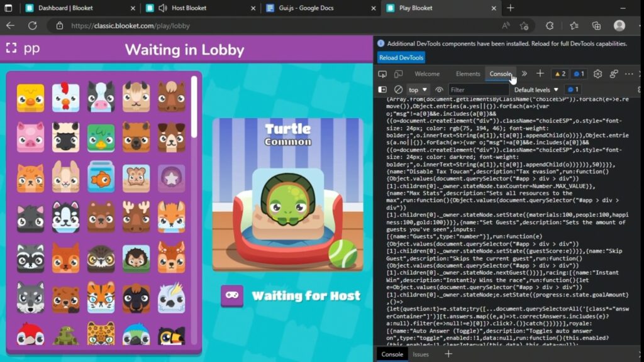Activate DevTools inspect element tool
Viewport: 644px width, 362px height.
tap(382, 74)
